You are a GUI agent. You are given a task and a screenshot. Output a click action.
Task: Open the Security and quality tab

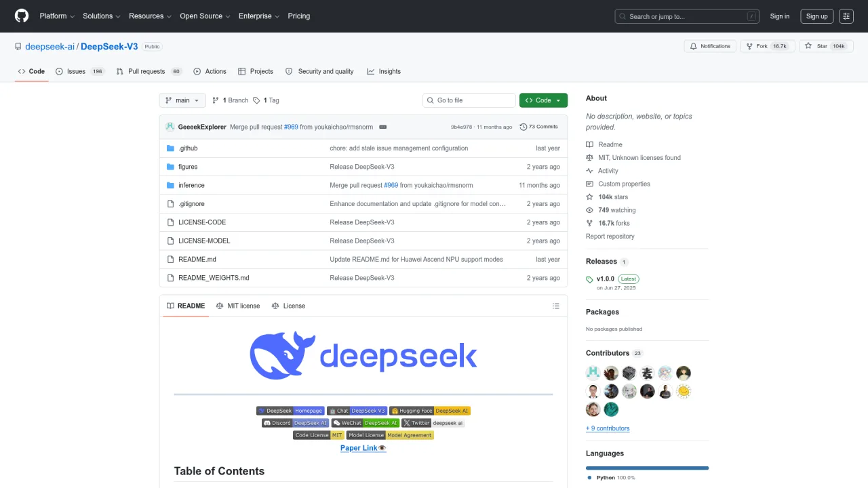pyautogui.click(x=319, y=71)
